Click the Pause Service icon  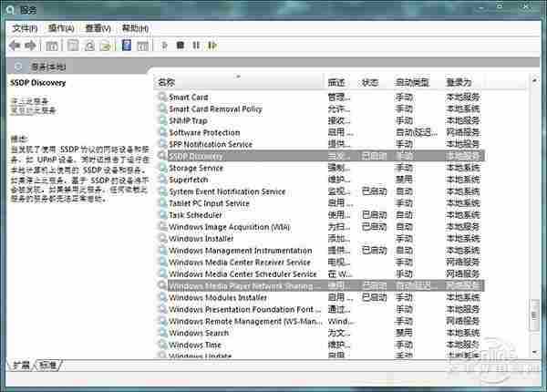tap(196, 45)
